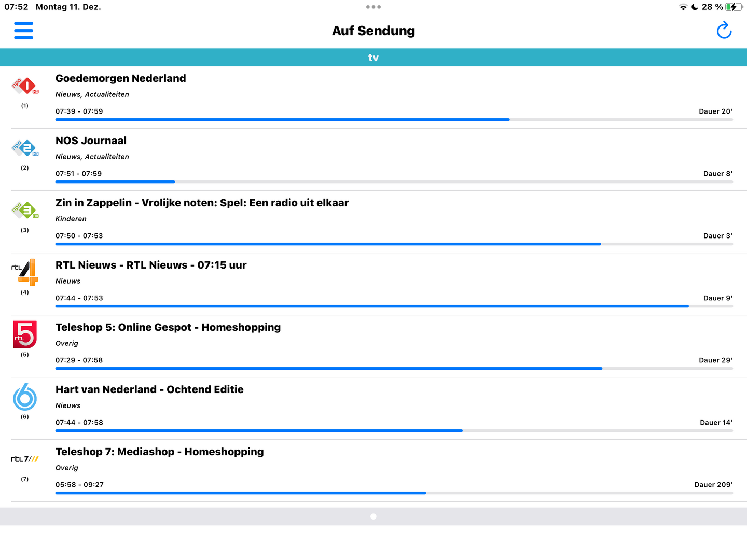
Task: Select the RTL 7 channel logo
Action: [x=25, y=459]
